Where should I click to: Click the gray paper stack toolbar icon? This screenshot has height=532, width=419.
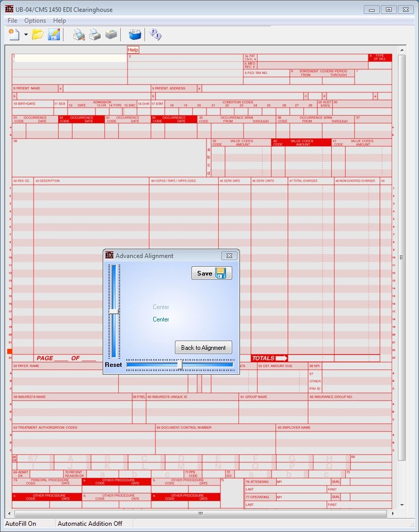(x=110, y=35)
